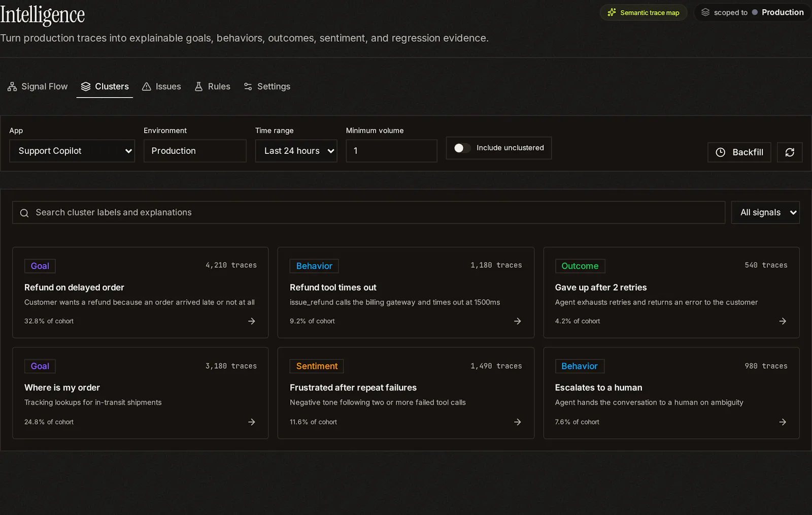The width and height of the screenshot is (812, 515).
Task: Click the refresh icon button
Action: coord(790,152)
